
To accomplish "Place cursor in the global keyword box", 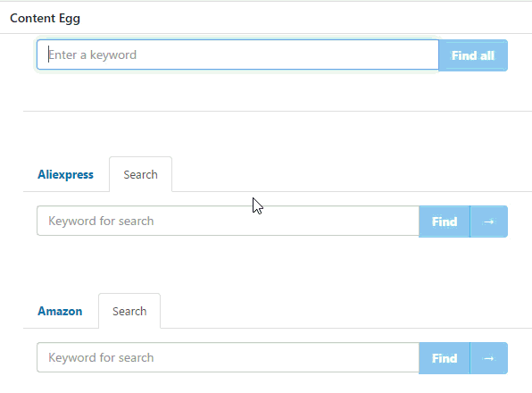I will (x=237, y=54).
